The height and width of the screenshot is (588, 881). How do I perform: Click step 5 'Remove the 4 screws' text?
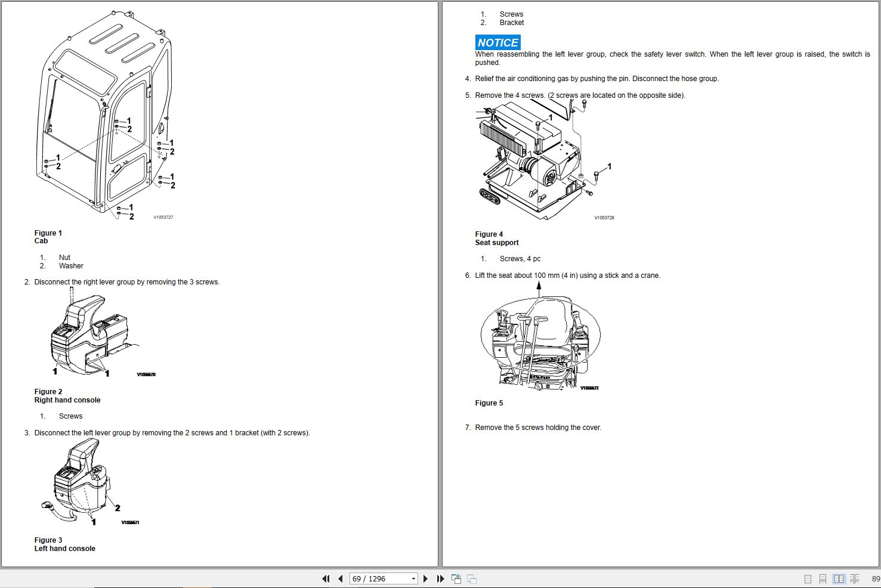[x=580, y=95]
